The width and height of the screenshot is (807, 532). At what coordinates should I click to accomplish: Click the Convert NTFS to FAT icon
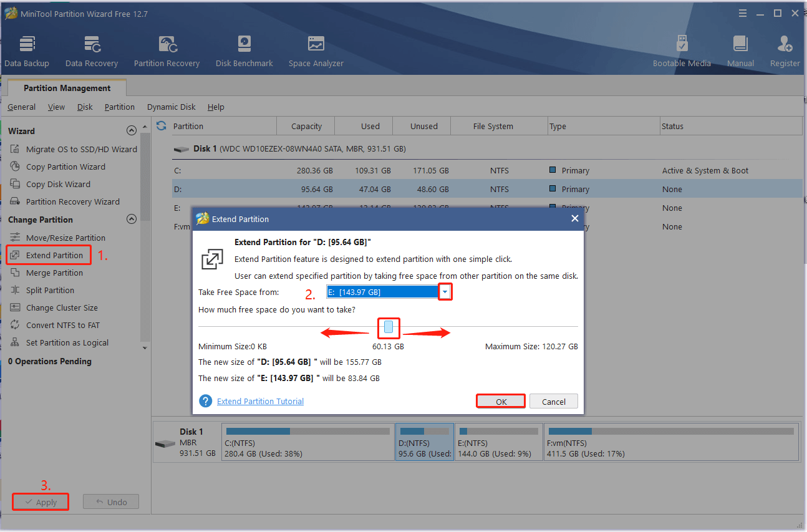click(x=15, y=325)
